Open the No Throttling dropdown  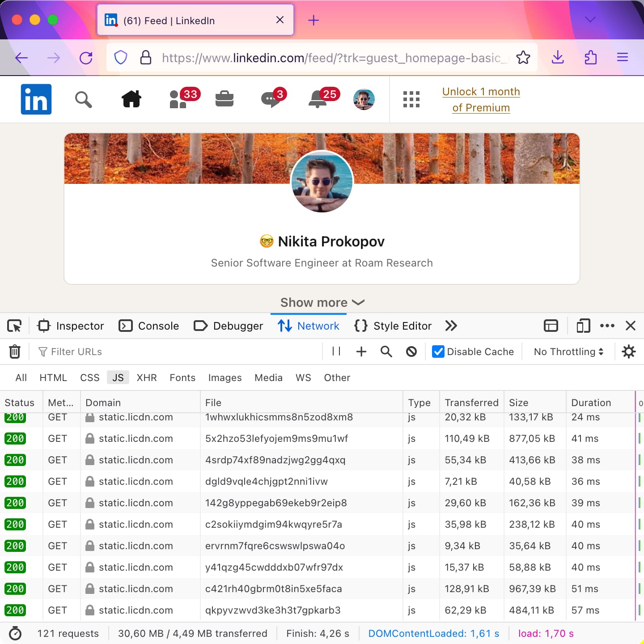568,352
